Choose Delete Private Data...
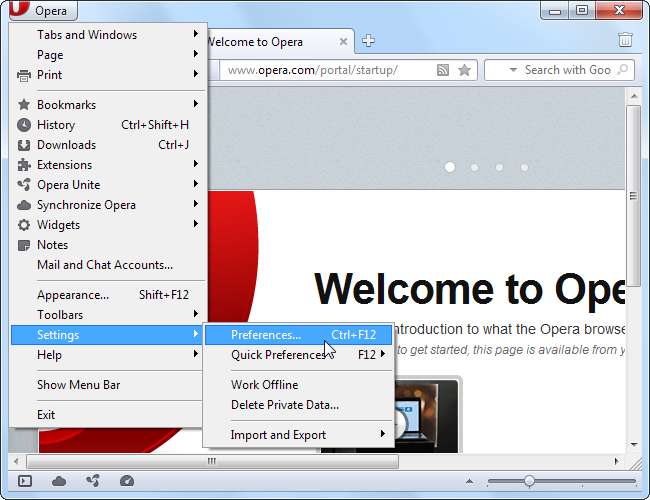Screen dimensions: 650x500 tap(284, 405)
